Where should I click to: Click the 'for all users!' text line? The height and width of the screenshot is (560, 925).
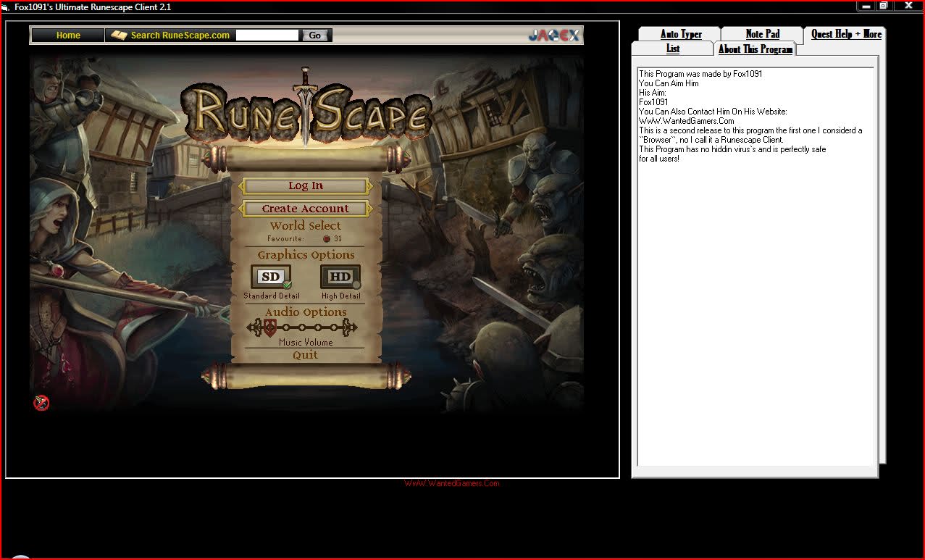(x=659, y=159)
